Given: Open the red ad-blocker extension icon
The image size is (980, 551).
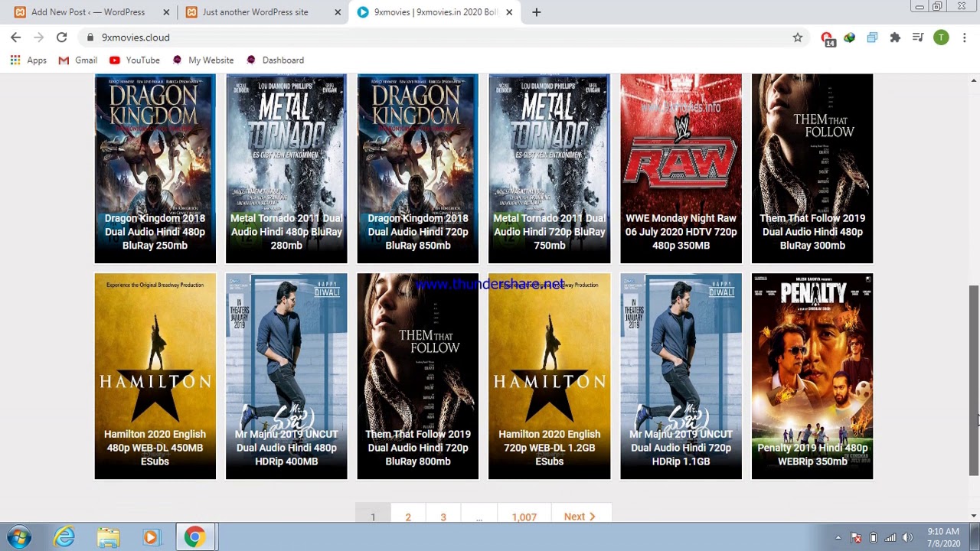Looking at the screenshot, I should tap(828, 38).
